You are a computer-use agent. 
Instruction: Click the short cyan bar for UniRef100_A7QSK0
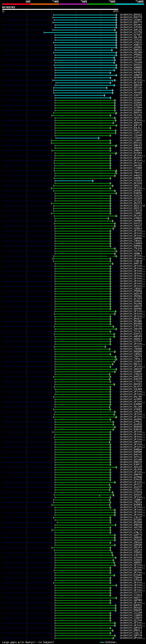[x=77, y=138]
